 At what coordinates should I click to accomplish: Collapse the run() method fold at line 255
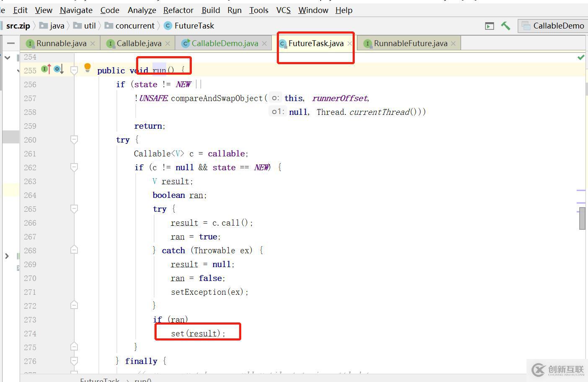click(74, 70)
